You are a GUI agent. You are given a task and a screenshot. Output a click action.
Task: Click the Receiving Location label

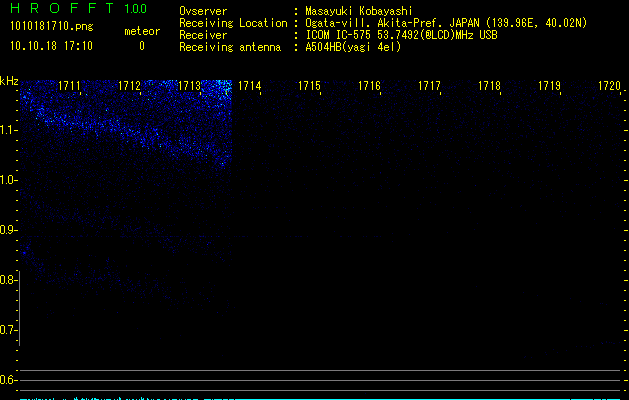233,23
